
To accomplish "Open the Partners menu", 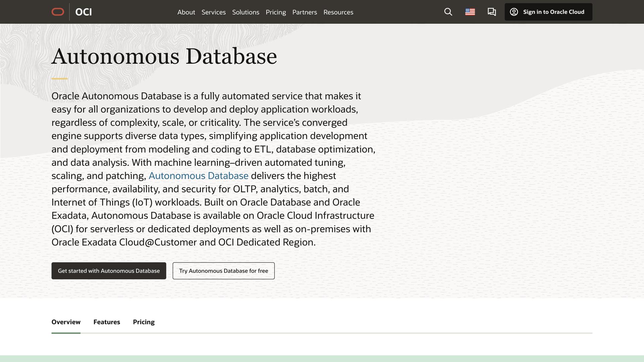I will pyautogui.click(x=305, y=12).
